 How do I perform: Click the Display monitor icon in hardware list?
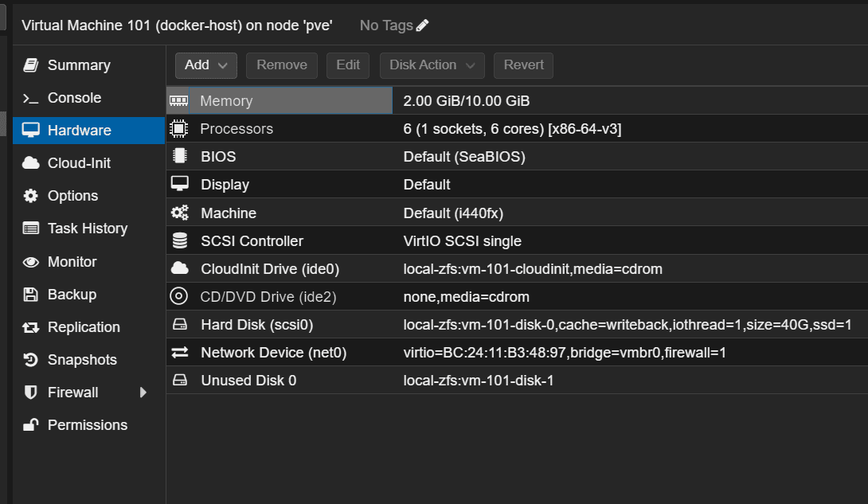click(179, 184)
